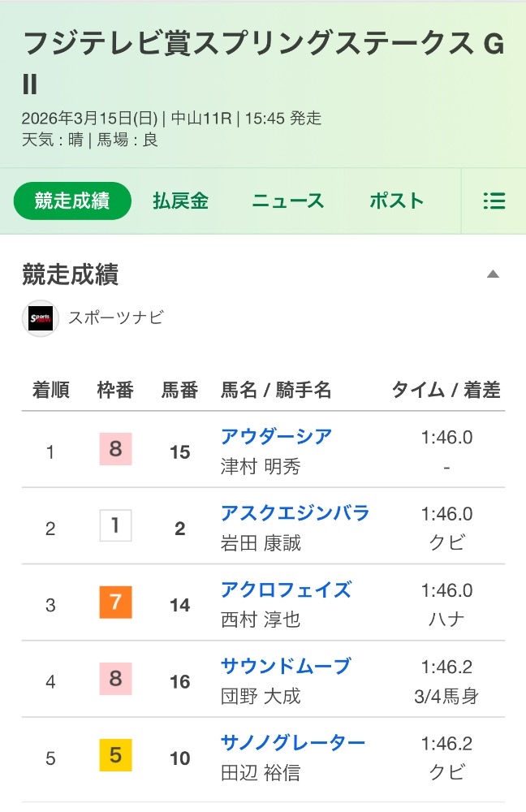Click the スポーツナビ source label
This screenshot has height=812, width=526.
[115, 317]
